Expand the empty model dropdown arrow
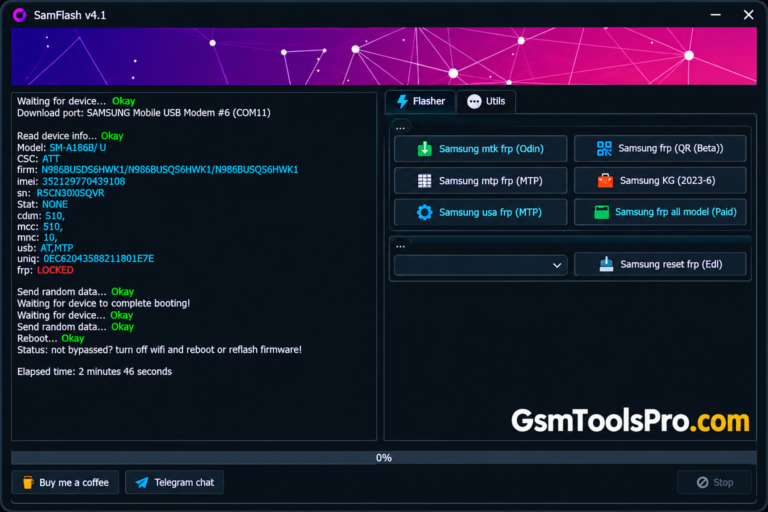Image resolution: width=768 pixels, height=512 pixels. point(557,265)
